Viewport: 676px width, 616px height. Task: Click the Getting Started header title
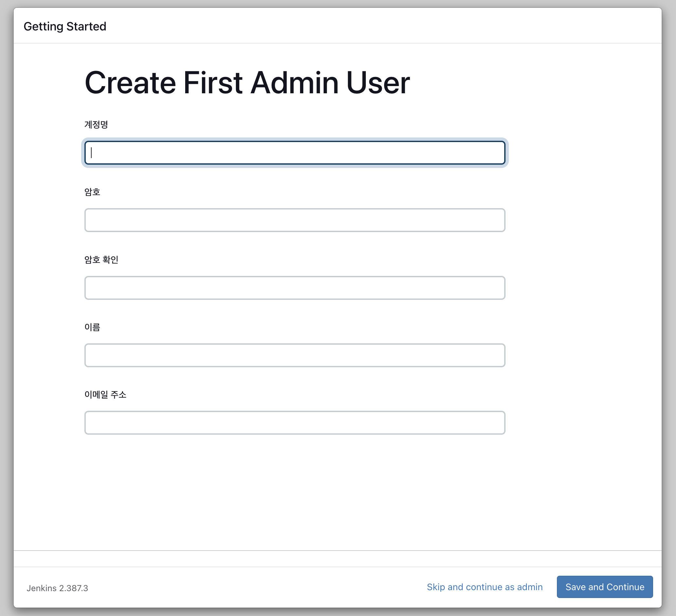point(65,26)
